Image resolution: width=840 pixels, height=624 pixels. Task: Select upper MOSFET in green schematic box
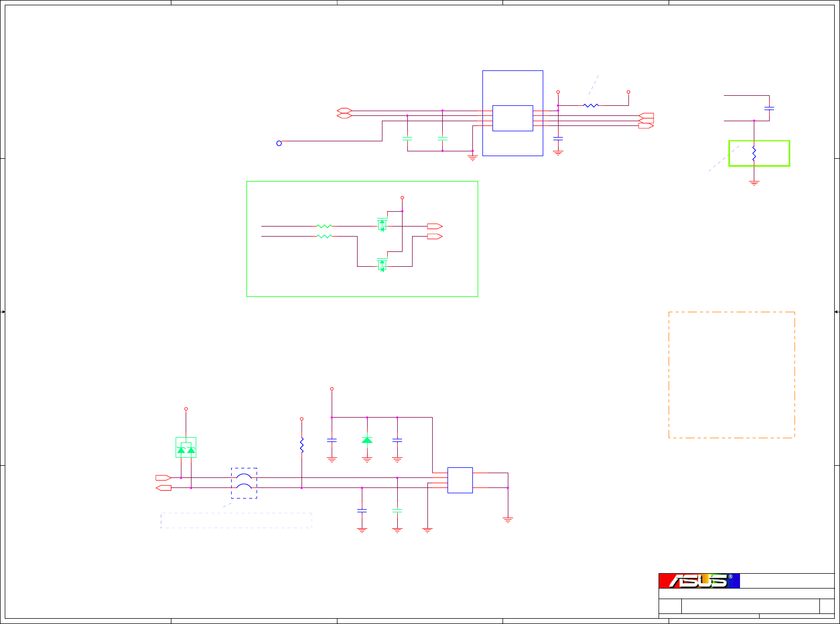[382, 224]
